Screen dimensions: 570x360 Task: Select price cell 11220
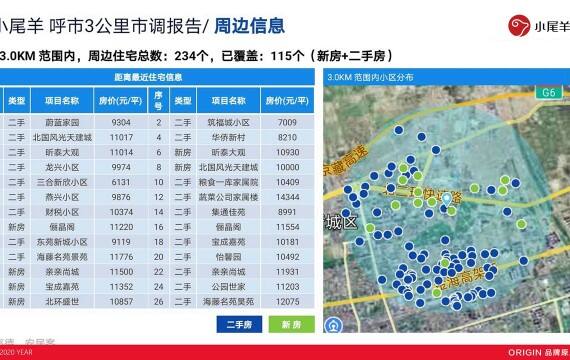point(121,227)
